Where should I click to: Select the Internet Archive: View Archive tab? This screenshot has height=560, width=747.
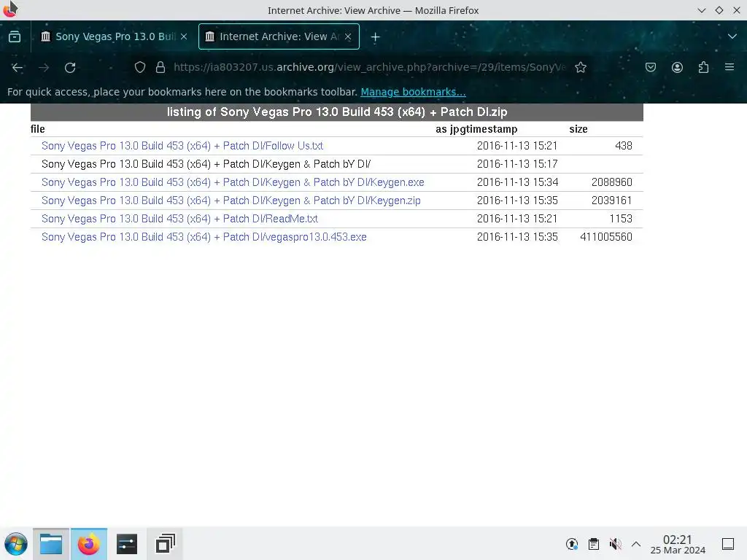coord(279,36)
